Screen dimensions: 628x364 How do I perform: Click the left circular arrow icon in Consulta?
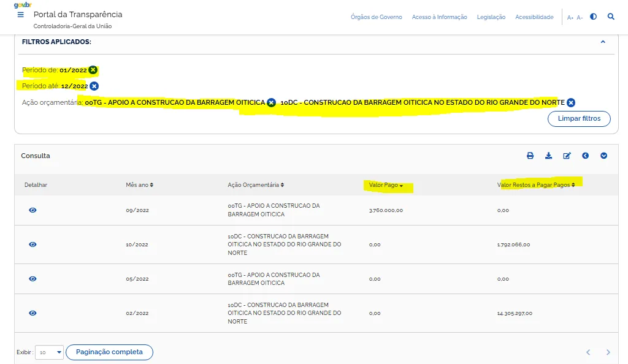585,156
